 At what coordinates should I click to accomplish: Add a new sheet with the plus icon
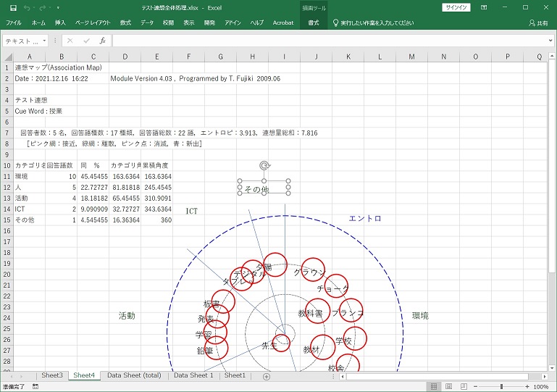(266, 376)
